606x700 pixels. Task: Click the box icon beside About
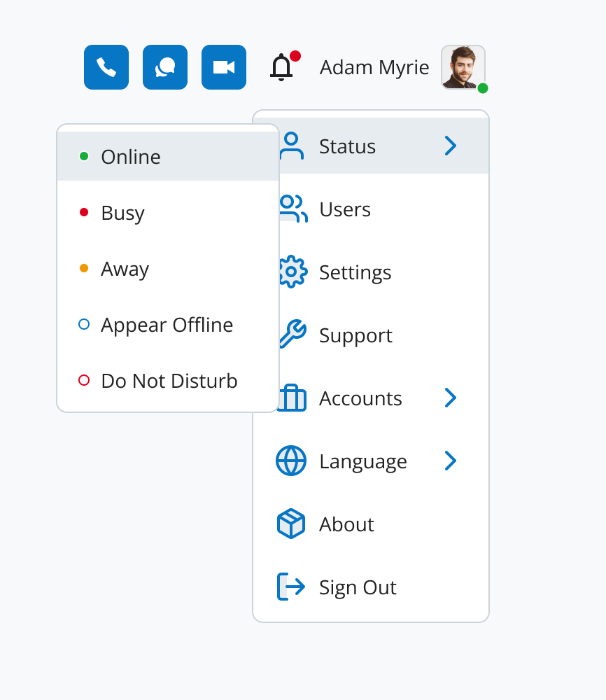pyautogui.click(x=291, y=524)
